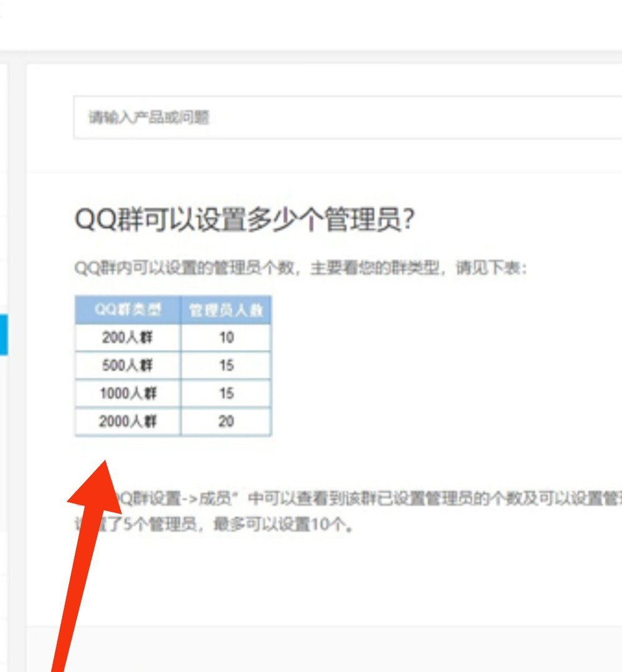Click the text 最多可以设置10个
This screenshot has height=672, width=622.
[181, 525]
